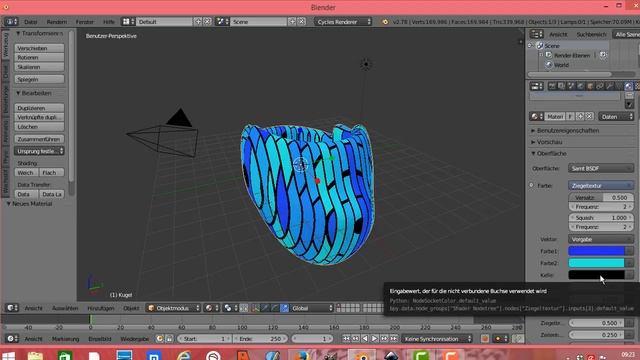Click the Zusammenführen button
The height and width of the screenshot is (360, 640).
pos(39,139)
